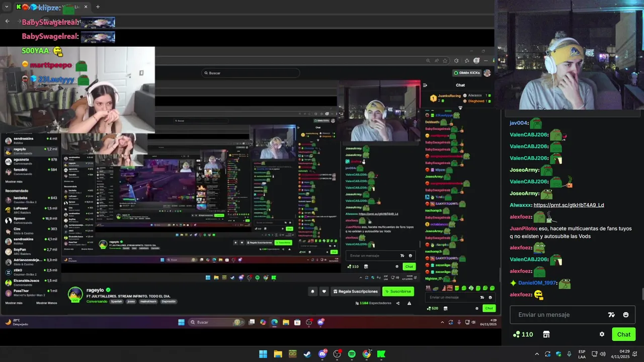Open chat settings gear
644x362 pixels.
point(602,334)
